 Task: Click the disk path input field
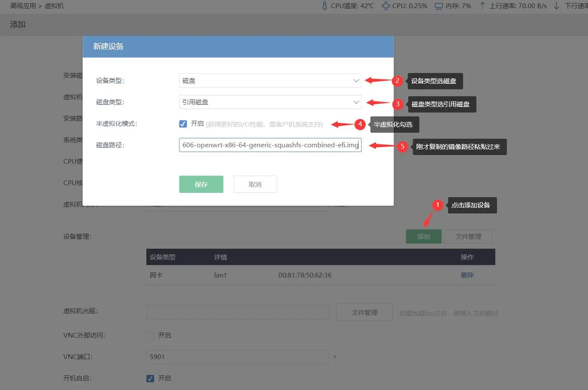[270, 145]
